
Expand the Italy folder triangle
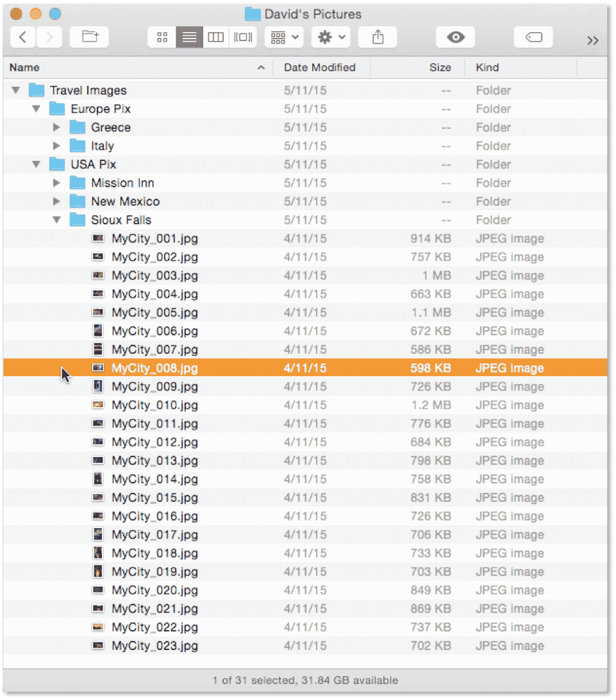(x=56, y=146)
